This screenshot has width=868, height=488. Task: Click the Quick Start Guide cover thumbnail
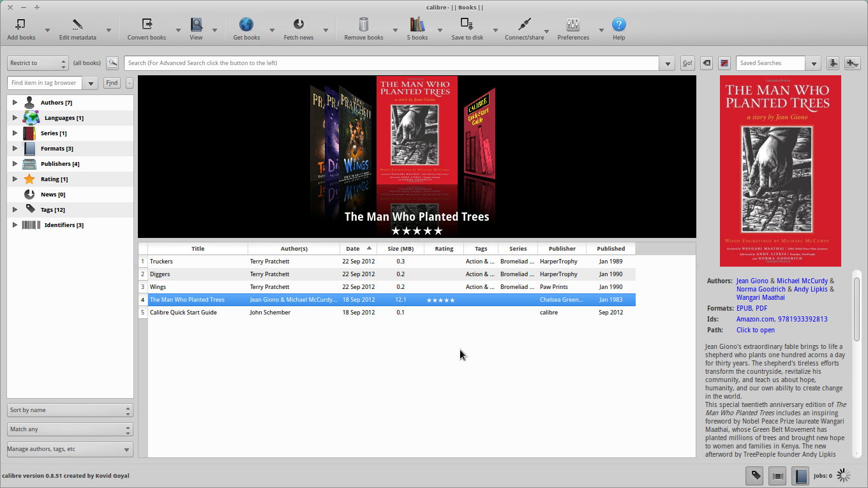(479, 136)
